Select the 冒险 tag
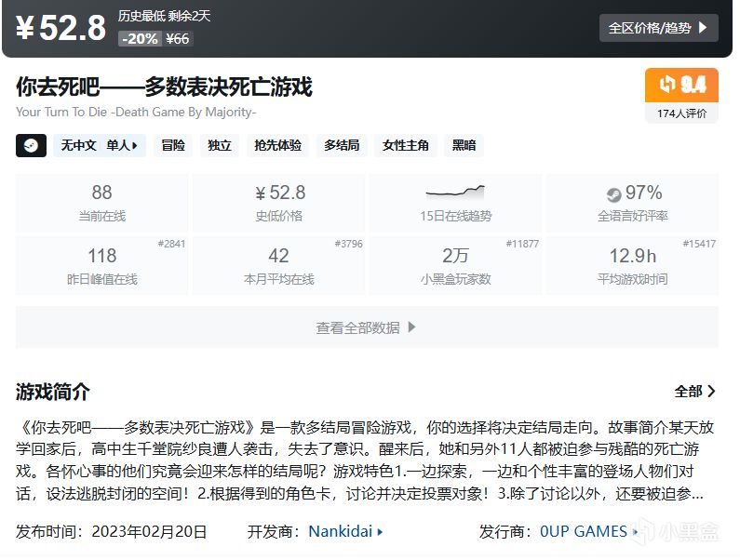Screen dimensions: 740x560 pyautogui.click(x=173, y=145)
